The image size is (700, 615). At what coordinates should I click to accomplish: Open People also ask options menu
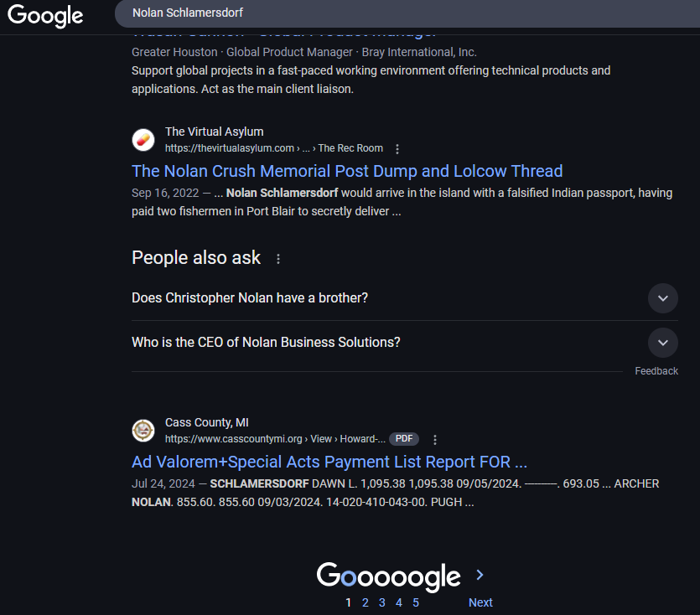pos(278,259)
